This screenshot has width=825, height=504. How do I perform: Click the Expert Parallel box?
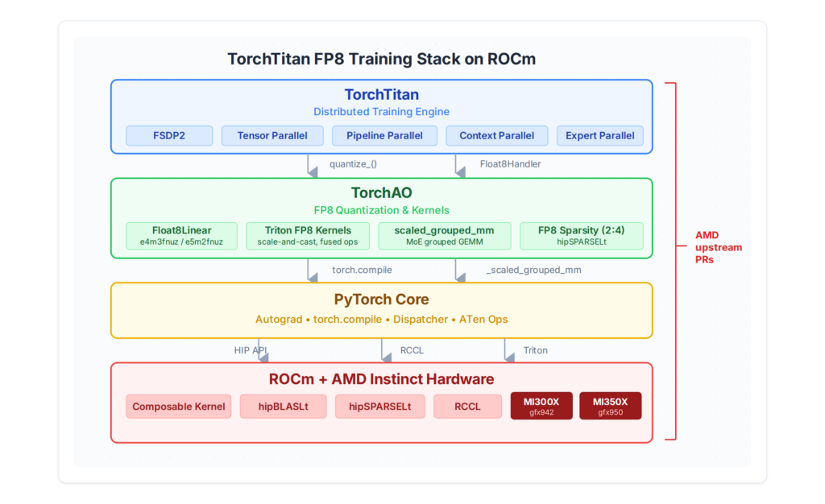[x=599, y=135]
